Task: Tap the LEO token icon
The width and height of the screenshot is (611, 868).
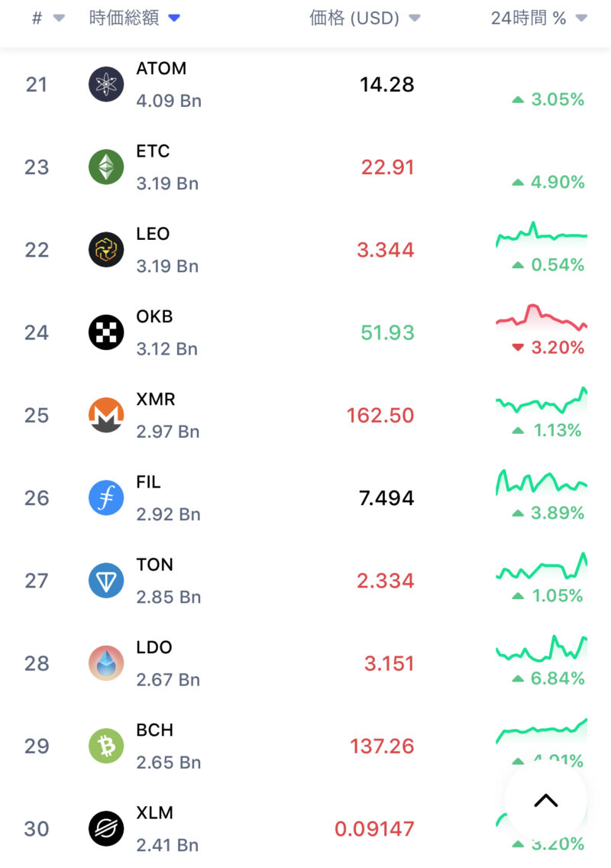Action: 106,250
